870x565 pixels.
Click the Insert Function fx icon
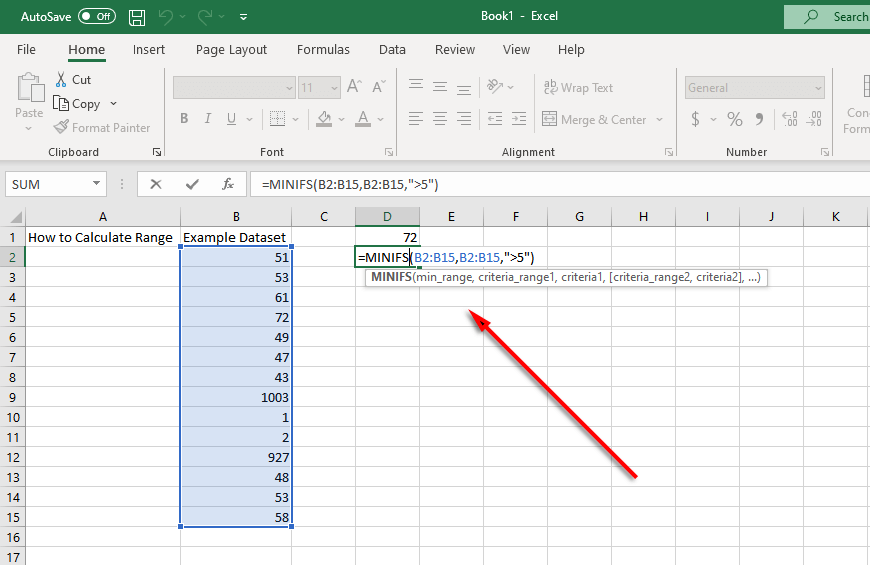pos(228,184)
